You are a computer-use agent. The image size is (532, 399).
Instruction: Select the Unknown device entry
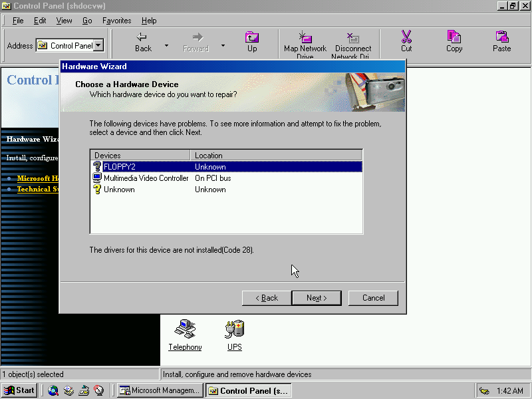119,190
